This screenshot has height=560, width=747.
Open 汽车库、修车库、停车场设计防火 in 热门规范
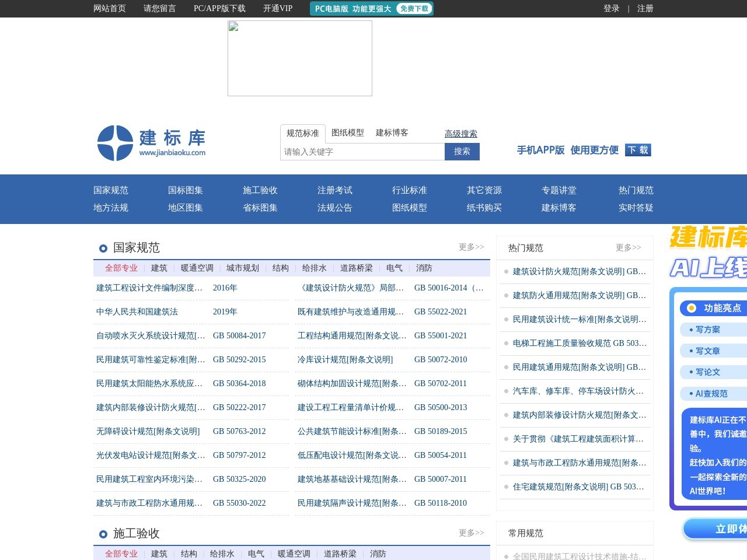pyautogui.click(x=578, y=391)
